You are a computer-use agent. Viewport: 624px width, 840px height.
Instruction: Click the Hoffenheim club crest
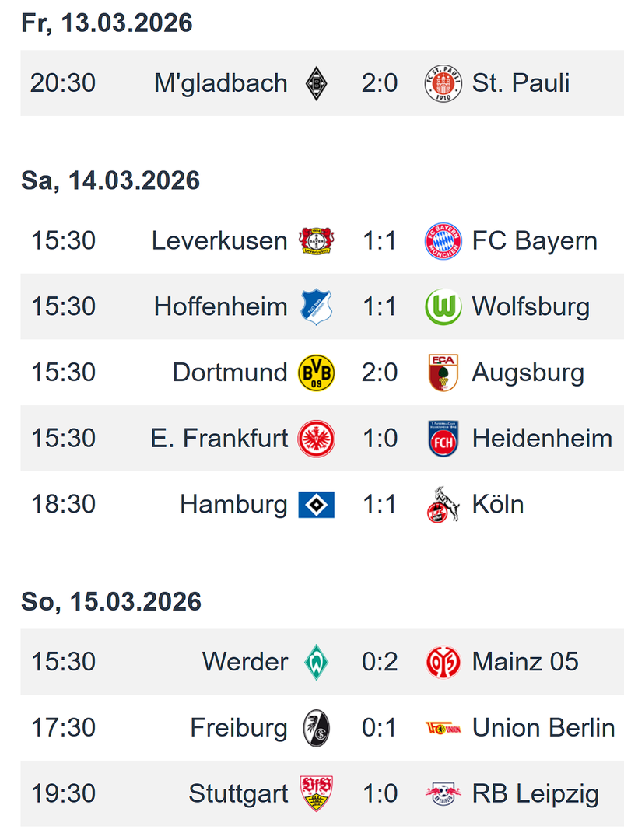[317, 306]
